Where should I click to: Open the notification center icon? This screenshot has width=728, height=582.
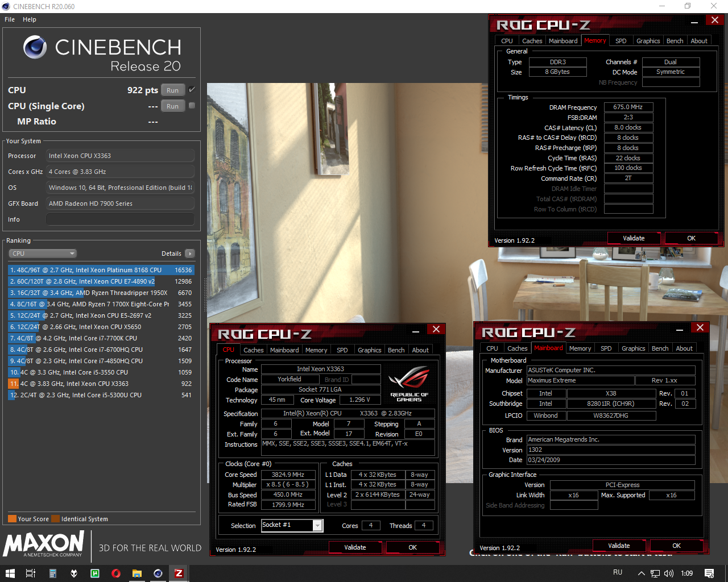click(x=709, y=573)
